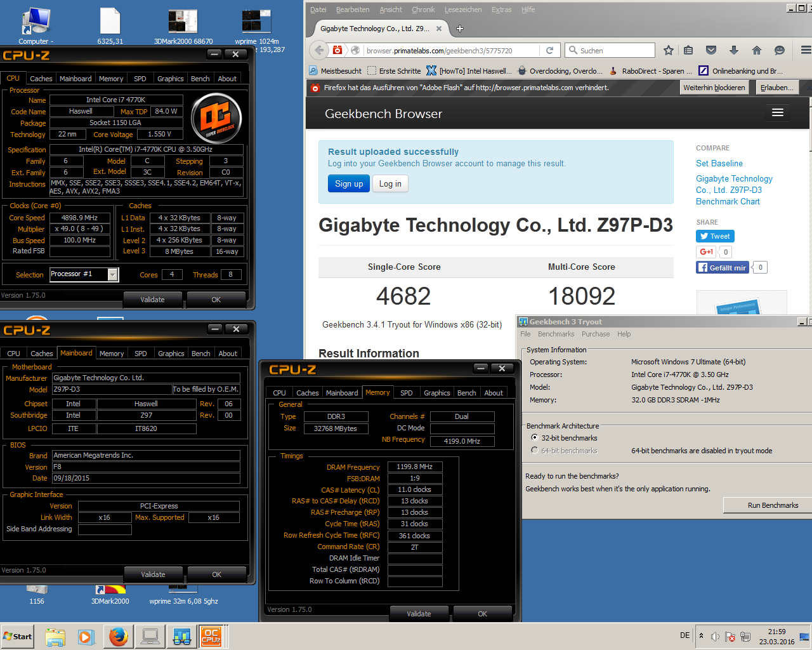Click the Run Benchmarks button
The width and height of the screenshot is (812, 650).
[773, 505]
